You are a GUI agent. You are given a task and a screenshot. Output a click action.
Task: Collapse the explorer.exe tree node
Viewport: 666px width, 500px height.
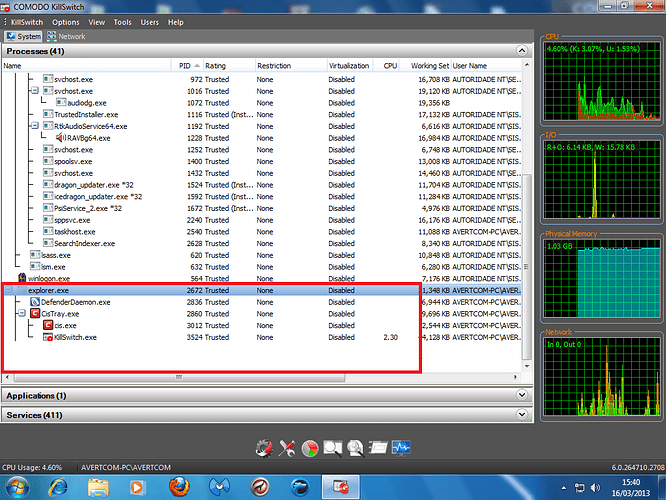[x=8, y=290]
